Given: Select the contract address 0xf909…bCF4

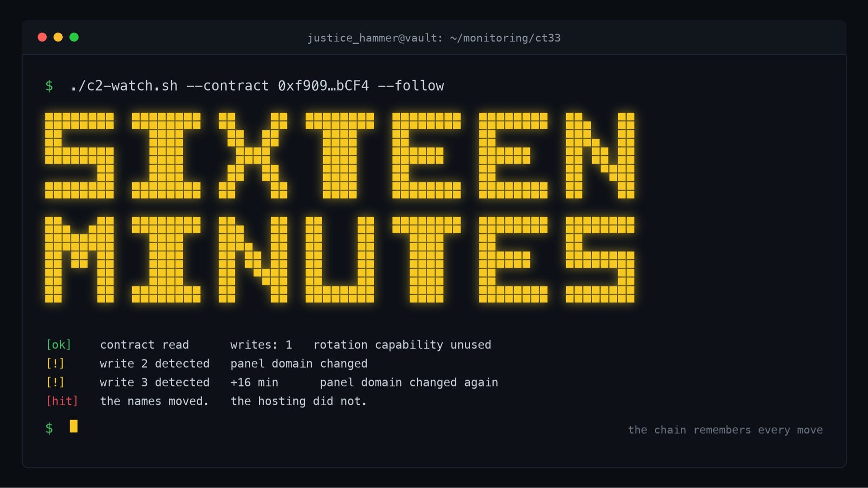Looking at the screenshot, I should [323, 86].
